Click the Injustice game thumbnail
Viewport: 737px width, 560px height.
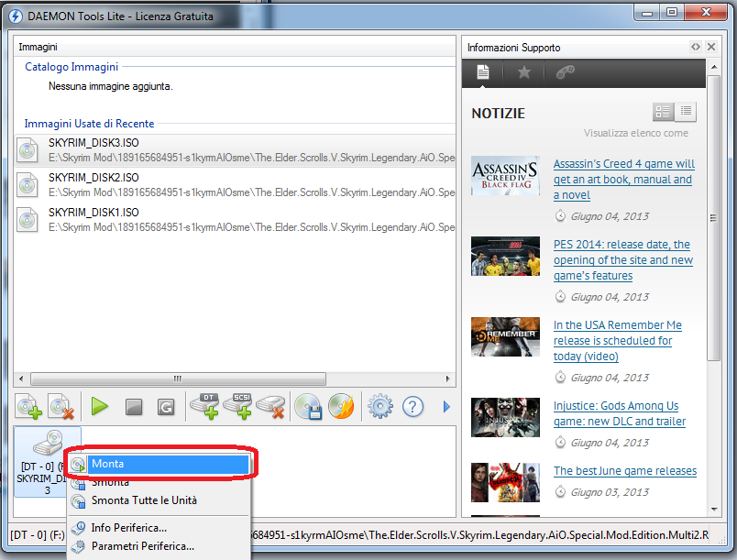505,418
